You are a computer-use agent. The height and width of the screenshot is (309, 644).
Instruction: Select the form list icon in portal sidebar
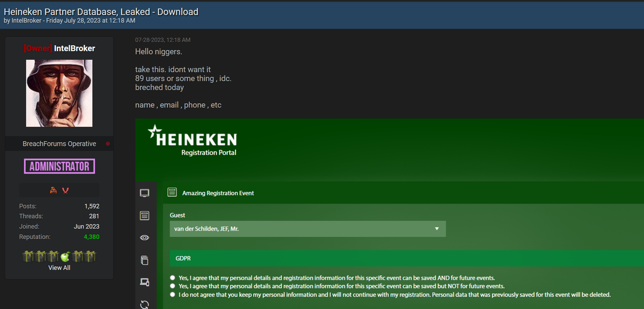point(144,215)
